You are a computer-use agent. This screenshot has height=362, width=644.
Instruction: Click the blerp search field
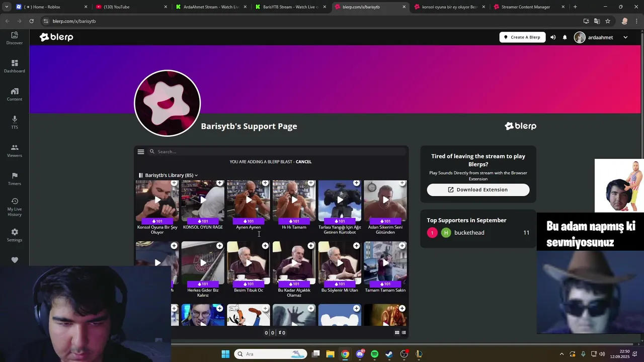pos(277,151)
